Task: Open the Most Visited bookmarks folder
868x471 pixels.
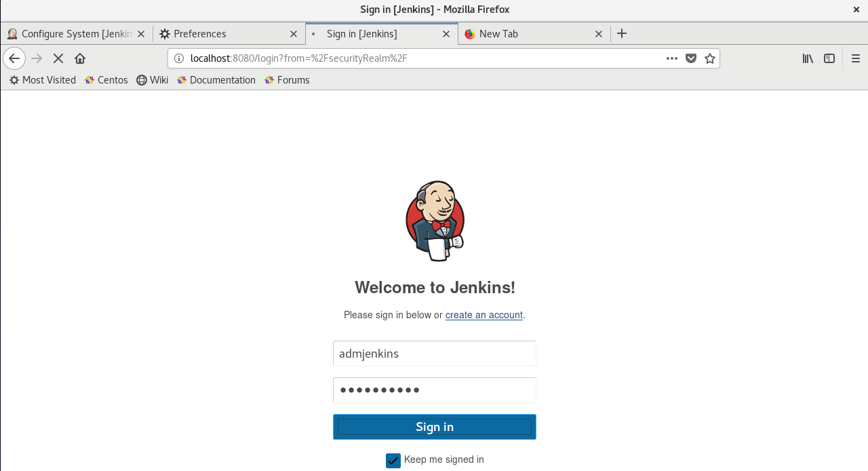Action: point(42,80)
